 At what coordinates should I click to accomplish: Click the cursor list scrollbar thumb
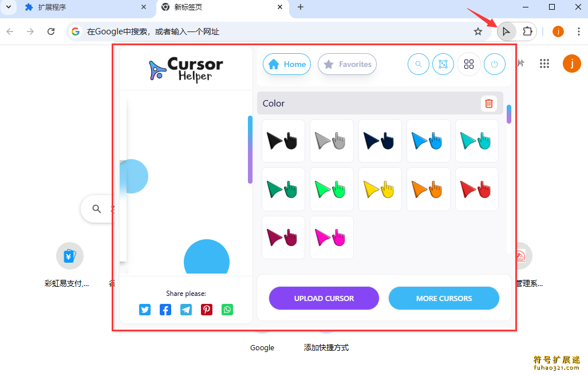pyautogui.click(x=509, y=114)
